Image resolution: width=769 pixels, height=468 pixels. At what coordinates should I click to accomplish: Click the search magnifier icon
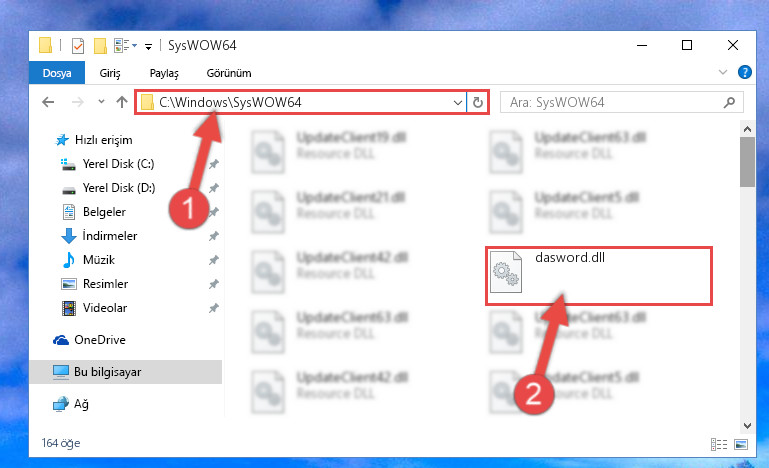pyautogui.click(x=729, y=102)
